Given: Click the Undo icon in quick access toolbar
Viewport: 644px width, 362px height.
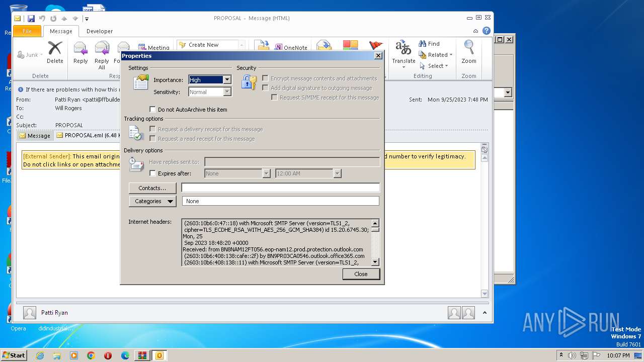Looking at the screenshot, I should coord(42,19).
